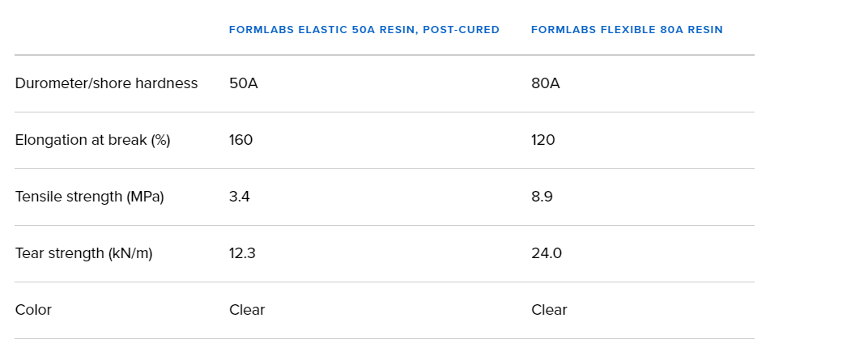The height and width of the screenshot is (352, 868).
Task: Select the Durometer/shore hardness row label
Action: [x=106, y=83]
